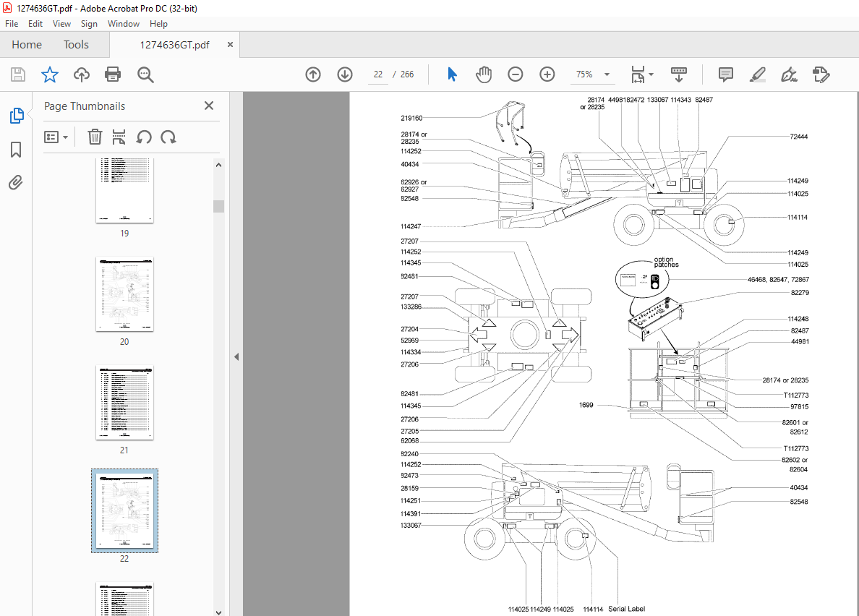Select the page 20 thumbnail
Viewport: 859px width, 616px height.
pyautogui.click(x=124, y=294)
